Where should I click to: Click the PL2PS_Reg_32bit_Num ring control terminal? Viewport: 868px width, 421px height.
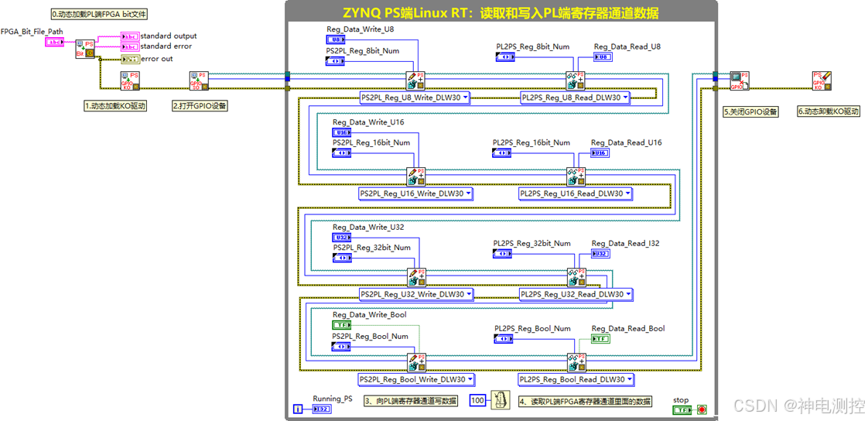coord(503,254)
